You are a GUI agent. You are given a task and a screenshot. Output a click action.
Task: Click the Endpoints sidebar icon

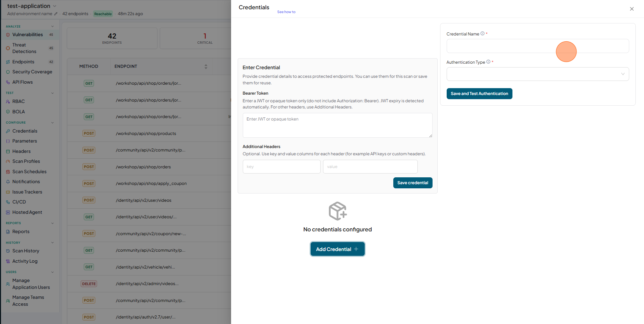(x=8, y=62)
